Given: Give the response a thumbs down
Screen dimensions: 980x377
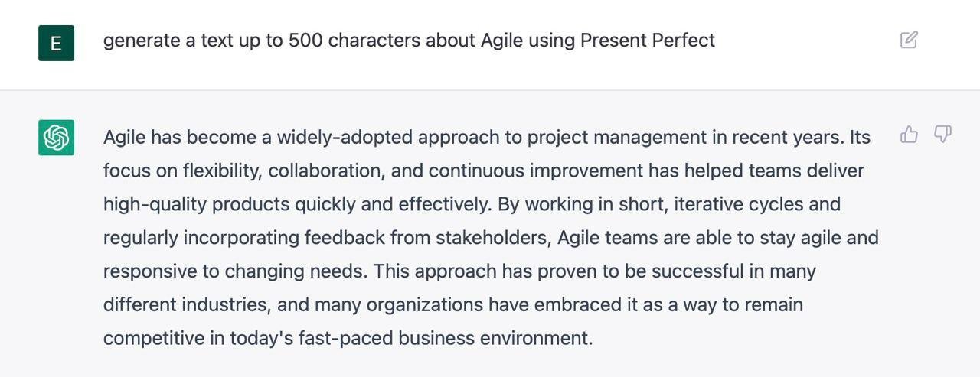Looking at the screenshot, I should pos(942,135).
